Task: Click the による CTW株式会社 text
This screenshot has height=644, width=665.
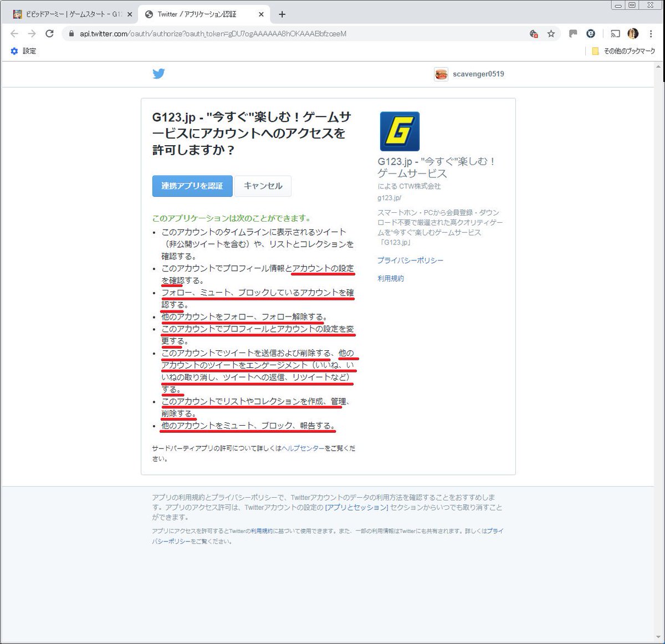Action: tap(409, 186)
